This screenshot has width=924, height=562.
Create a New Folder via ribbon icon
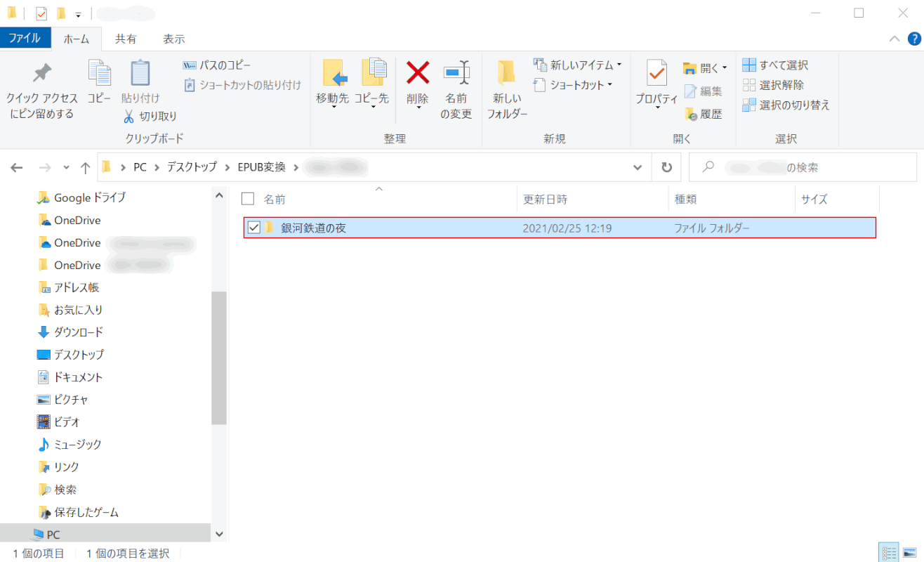coord(506,73)
